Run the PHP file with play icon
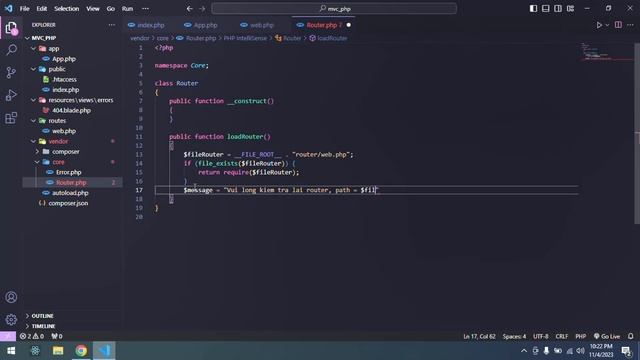The width and height of the screenshot is (640, 360). click(x=599, y=25)
